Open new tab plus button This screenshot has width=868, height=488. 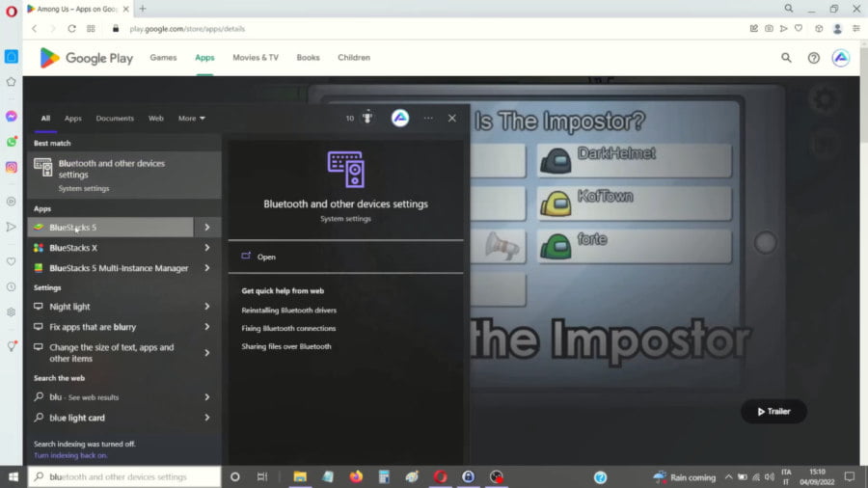pyautogui.click(x=143, y=9)
